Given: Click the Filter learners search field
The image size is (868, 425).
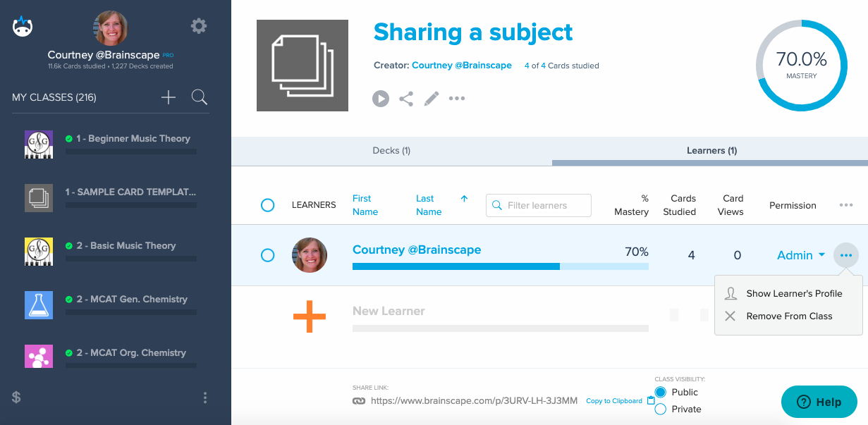Looking at the screenshot, I should (x=539, y=205).
